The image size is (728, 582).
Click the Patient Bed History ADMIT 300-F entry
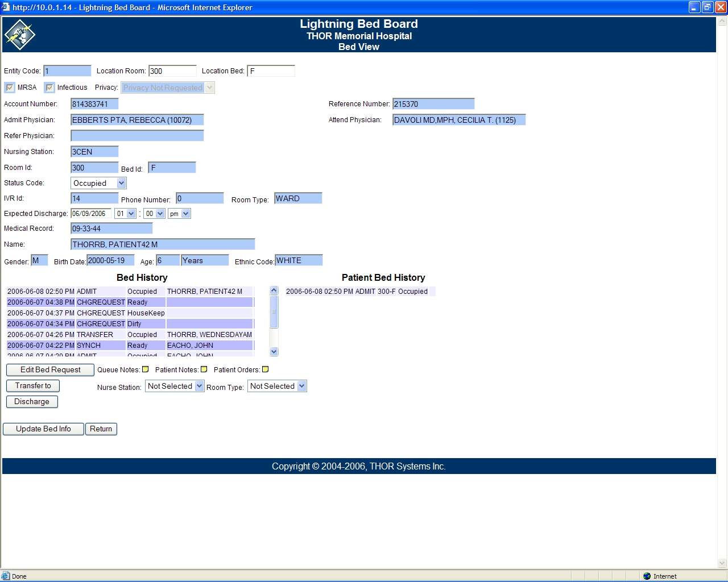click(x=360, y=292)
